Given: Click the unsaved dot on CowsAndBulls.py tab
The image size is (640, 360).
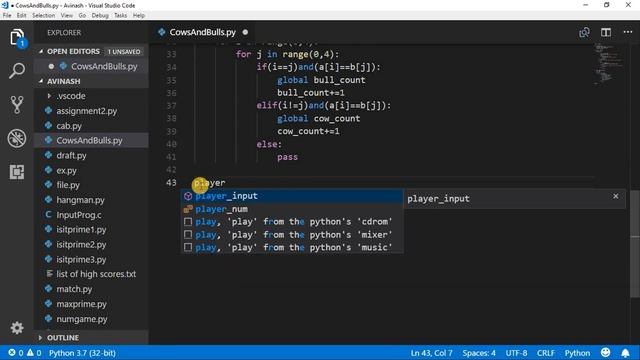Looking at the screenshot, I should point(245,32).
